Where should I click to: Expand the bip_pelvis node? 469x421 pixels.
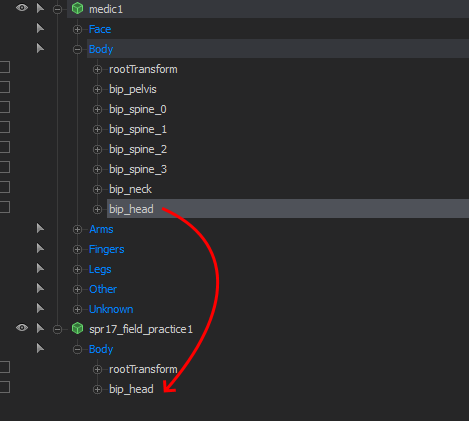click(x=97, y=90)
